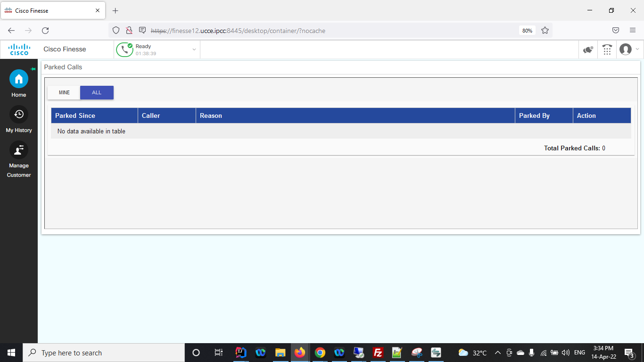
Task: Open the Firefox application menu
Action: (x=633, y=30)
